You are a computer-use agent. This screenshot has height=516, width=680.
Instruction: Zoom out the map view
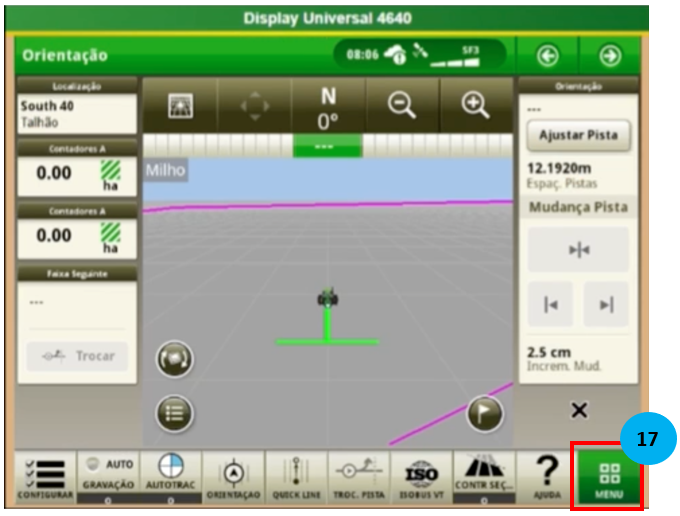[x=402, y=105]
